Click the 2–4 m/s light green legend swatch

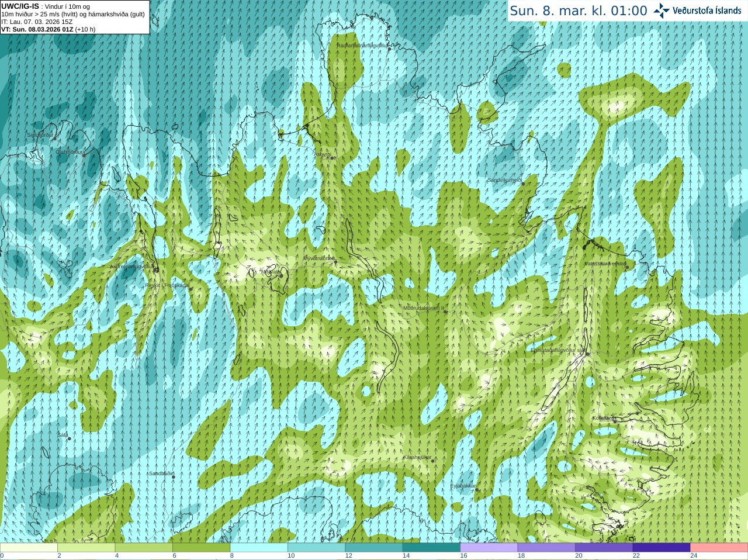tap(86, 547)
